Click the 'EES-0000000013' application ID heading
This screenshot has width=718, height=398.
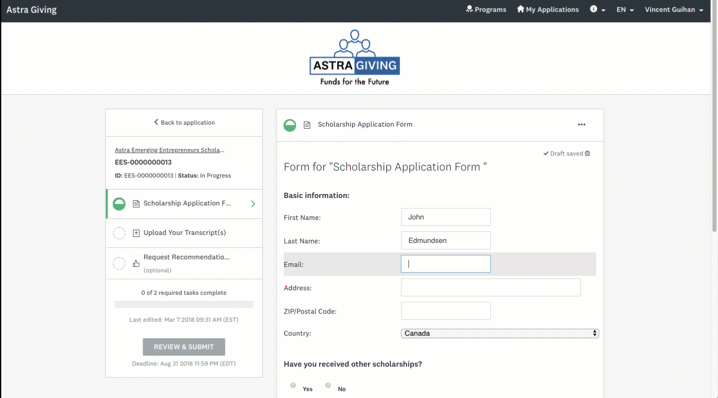pyautogui.click(x=143, y=162)
